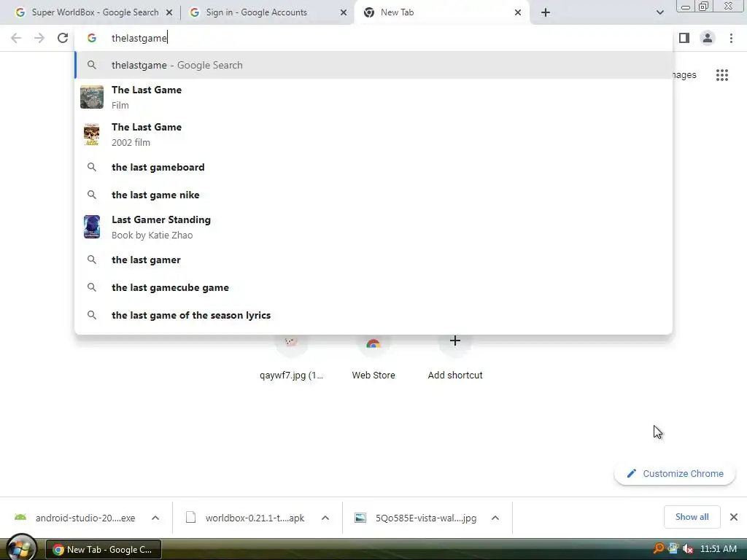Select 'The Last Game' Film suggestion
Screen dimensions: 747x560
pos(373,97)
